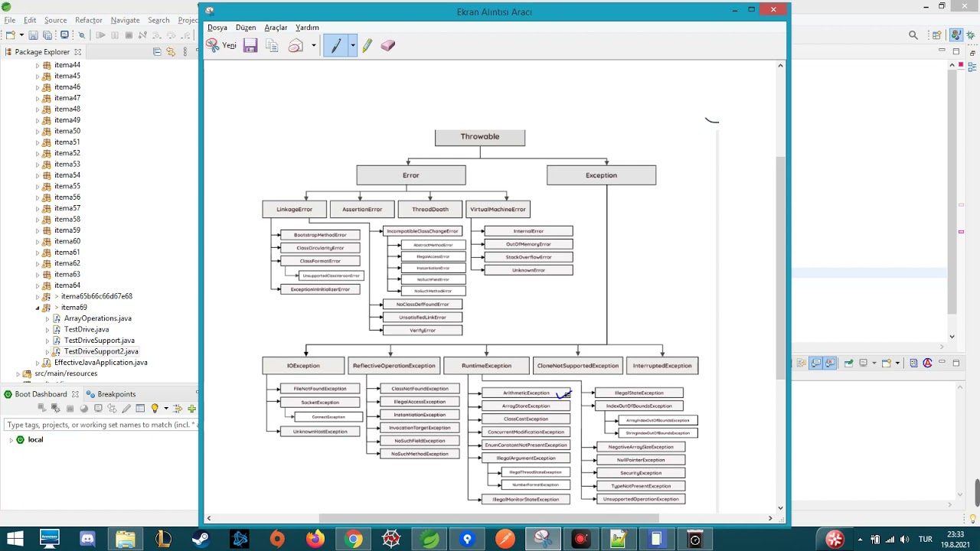Open pen options dropdown arrow
This screenshot has height=551, width=980.
click(x=352, y=46)
